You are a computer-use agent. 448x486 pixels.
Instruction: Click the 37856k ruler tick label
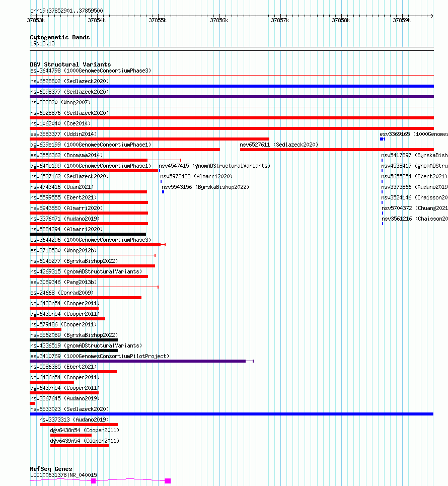tap(219, 20)
